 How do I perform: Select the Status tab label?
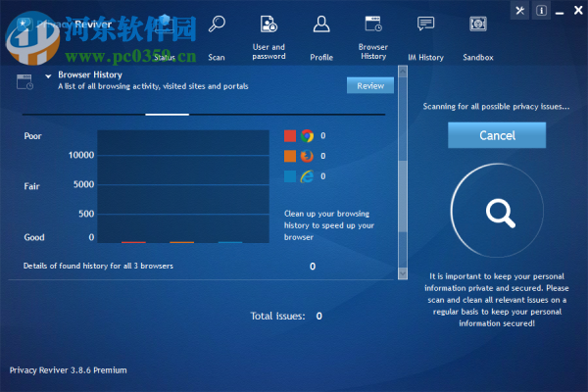pos(165,58)
